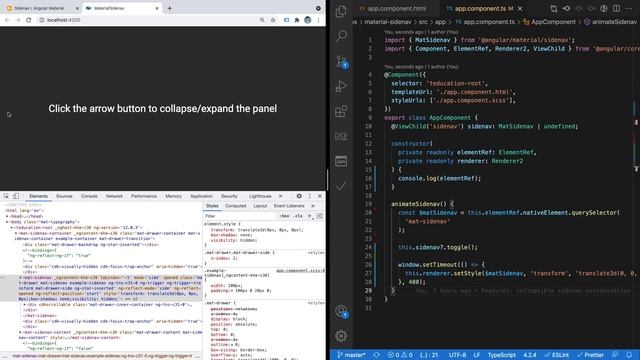Click the LF line ending indicator

[x=477, y=355]
